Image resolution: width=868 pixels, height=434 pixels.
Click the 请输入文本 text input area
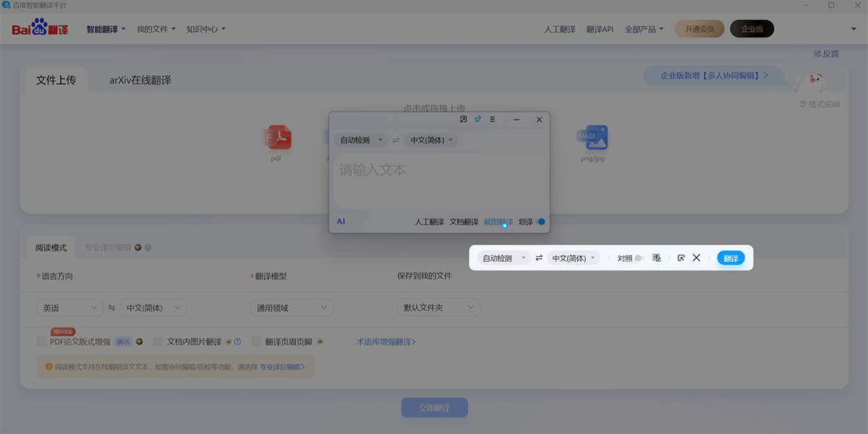point(439,181)
